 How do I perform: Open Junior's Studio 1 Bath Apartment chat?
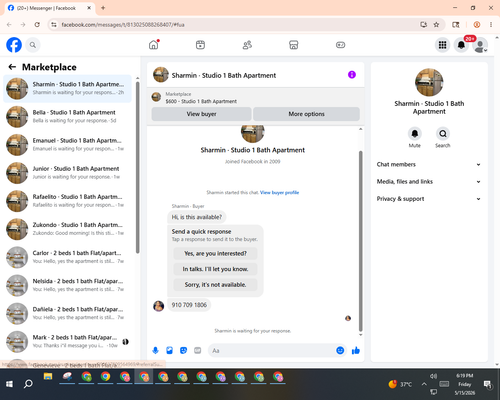[x=67, y=173]
